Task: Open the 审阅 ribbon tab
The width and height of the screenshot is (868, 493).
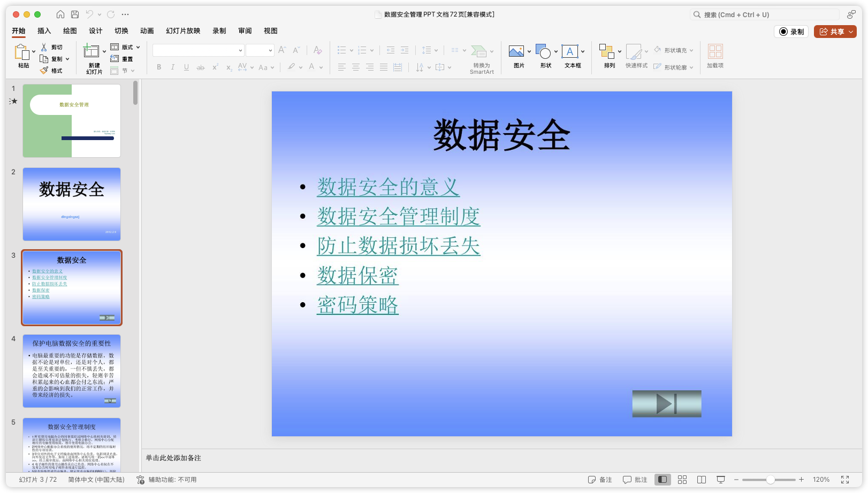Action: click(x=245, y=30)
